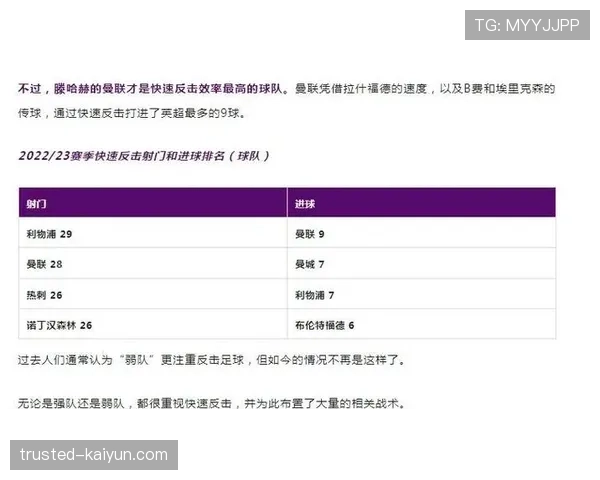Image resolution: width=600 pixels, height=480 pixels.
Task: Click the line 传球，通过快速反击打进了英超最多的9球
Action: (131, 113)
